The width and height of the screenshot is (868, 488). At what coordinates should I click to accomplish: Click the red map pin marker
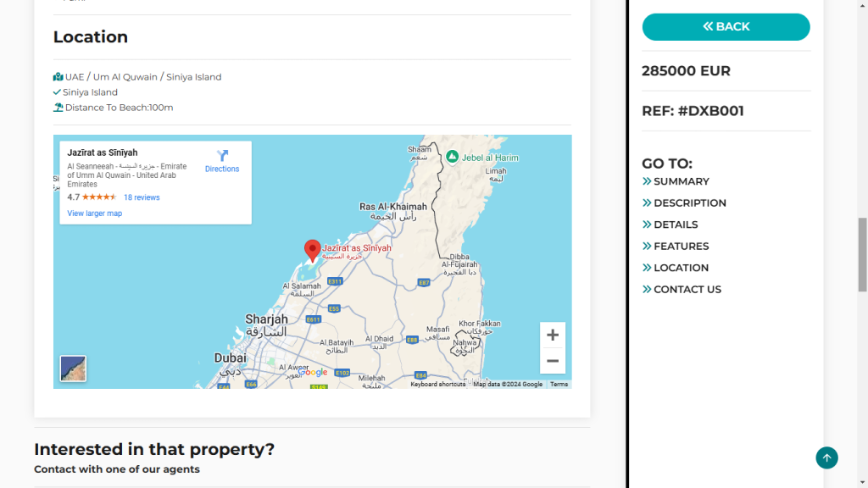tap(312, 250)
